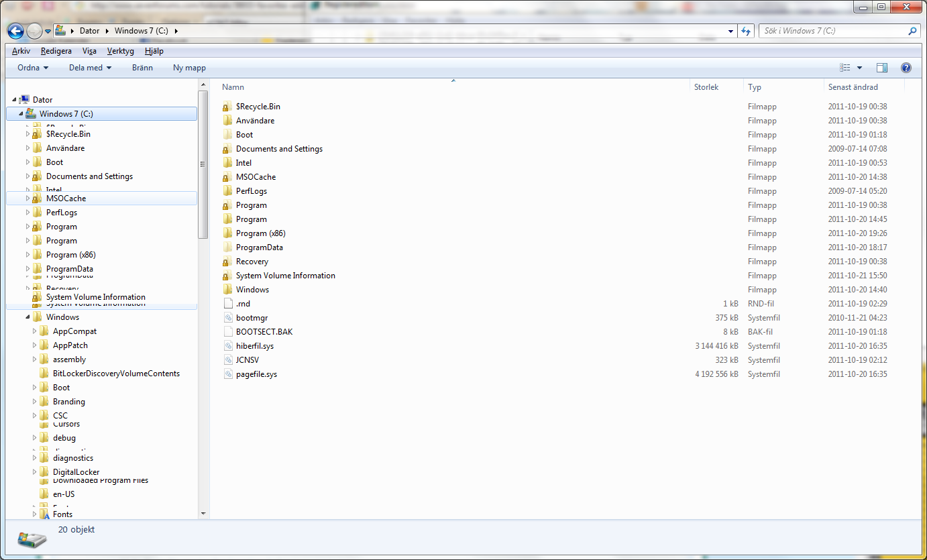Click the Boot folder icon in file list
The image size is (927, 560).
pyautogui.click(x=227, y=135)
